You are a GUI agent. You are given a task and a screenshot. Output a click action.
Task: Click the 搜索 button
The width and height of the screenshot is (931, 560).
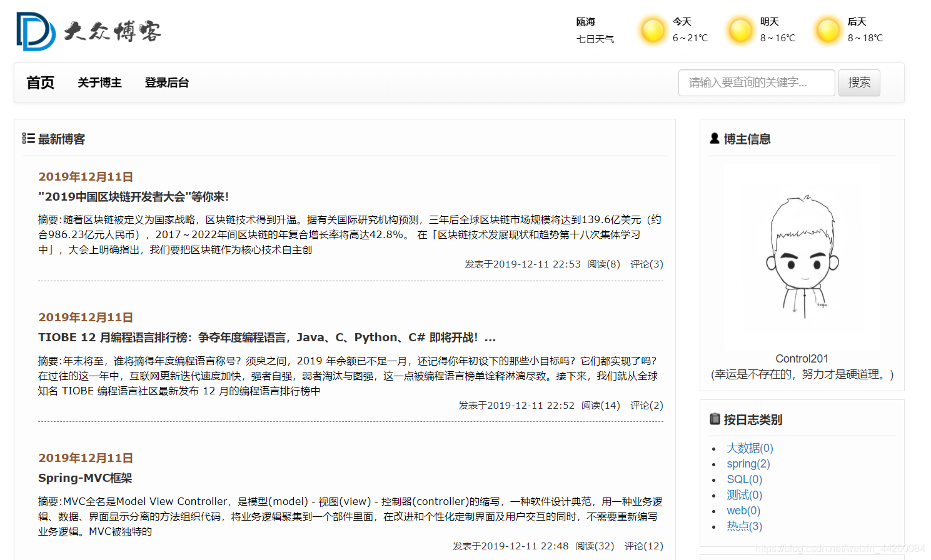coord(859,82)
